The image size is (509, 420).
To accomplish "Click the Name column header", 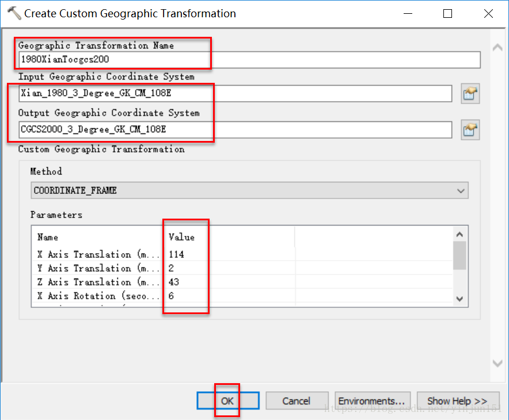I will tap(48, 238).
